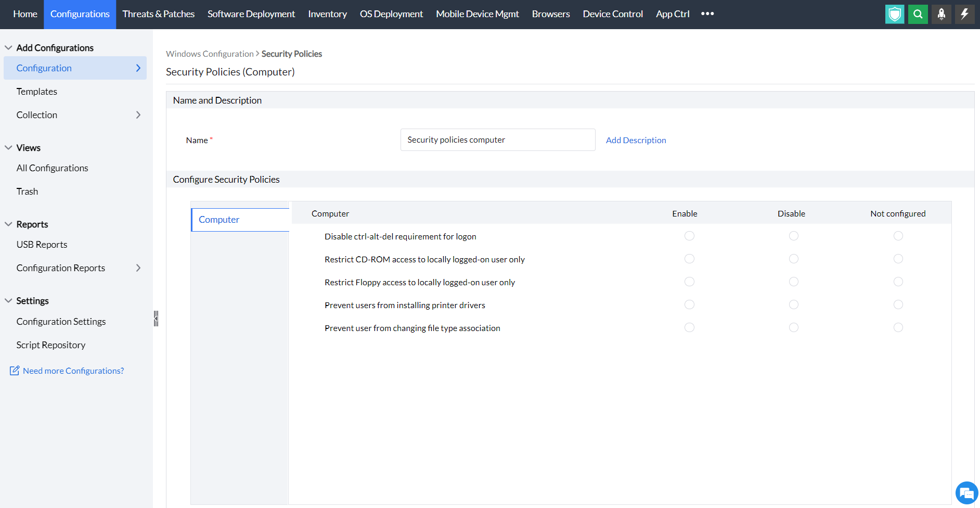Set 'Prevent users from installing printer drivers' to Not configured
Viewport: 980px width, 508px height.
click(x=898, y=304)
